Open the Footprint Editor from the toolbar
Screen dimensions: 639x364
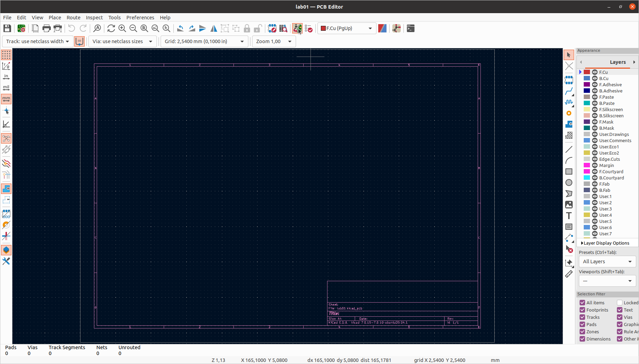273,28
